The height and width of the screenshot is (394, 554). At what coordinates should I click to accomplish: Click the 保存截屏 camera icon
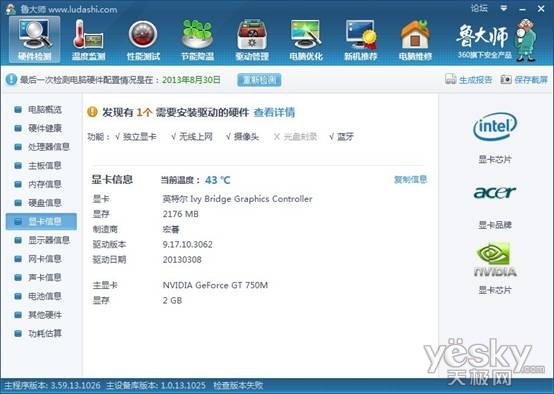[x=506, y=79]
